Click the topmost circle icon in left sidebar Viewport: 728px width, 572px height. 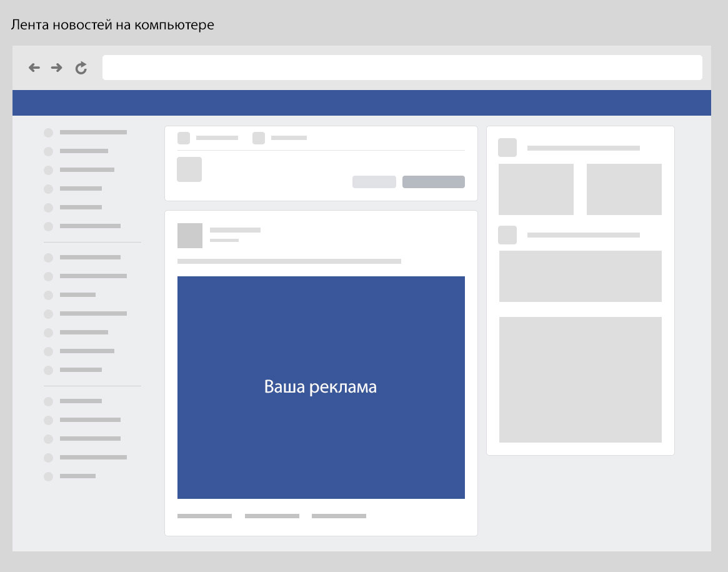[x=48, y=133]
